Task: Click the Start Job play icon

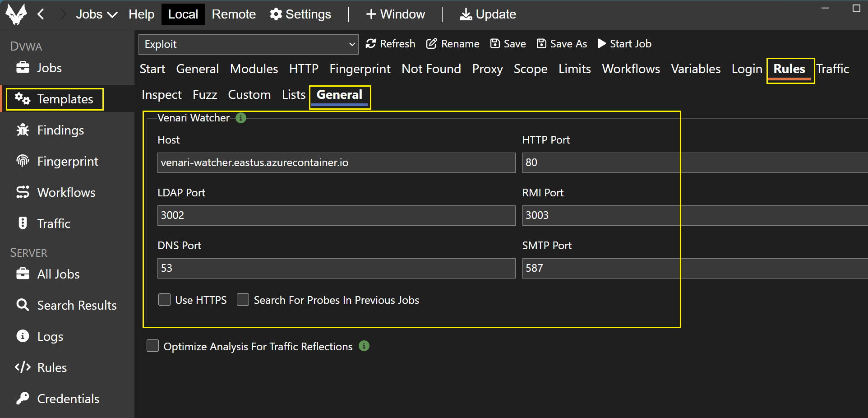Action: pyautogui.click(x=601, y=43)
